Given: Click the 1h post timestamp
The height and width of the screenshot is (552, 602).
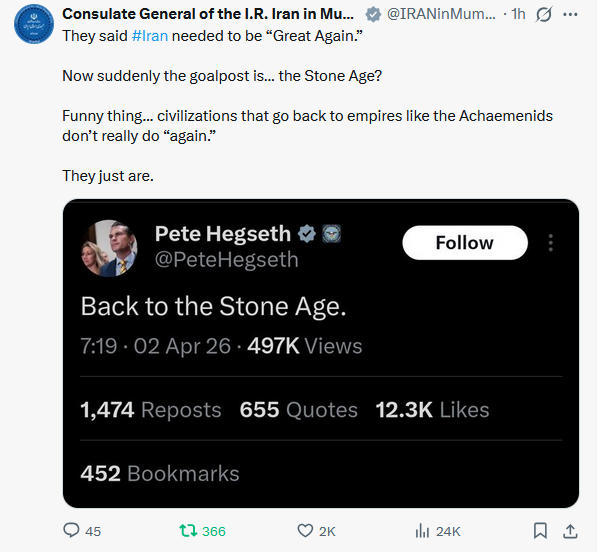Looking at the screenshot, I should (x=519, y=15).
